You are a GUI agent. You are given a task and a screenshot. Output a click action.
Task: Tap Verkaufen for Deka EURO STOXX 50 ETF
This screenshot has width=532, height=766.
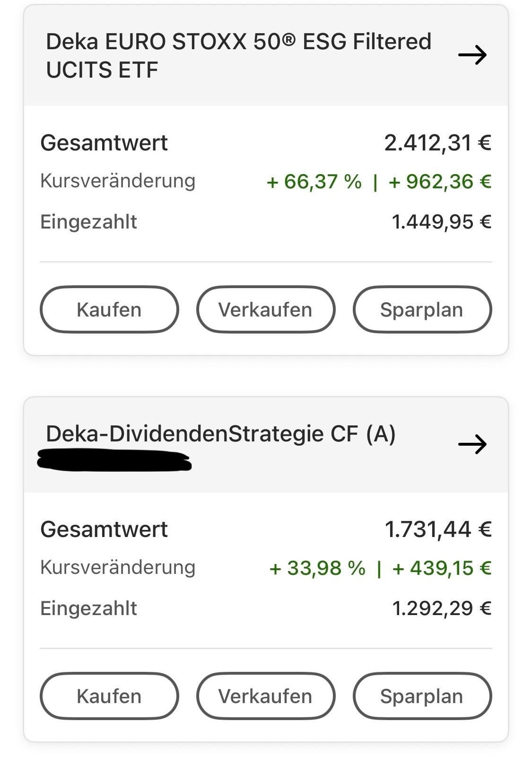click(265, 310)
